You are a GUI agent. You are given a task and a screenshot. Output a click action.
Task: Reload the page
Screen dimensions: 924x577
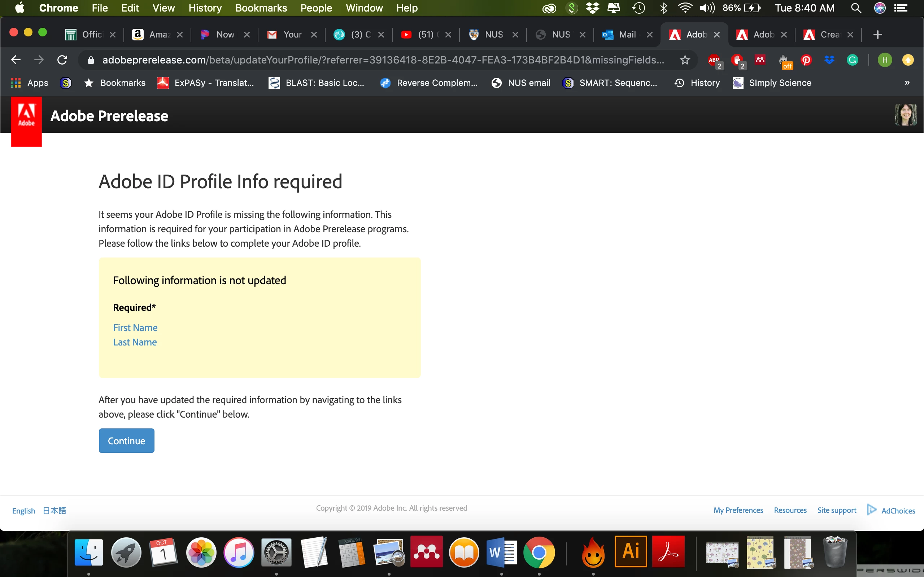point(62,60)
